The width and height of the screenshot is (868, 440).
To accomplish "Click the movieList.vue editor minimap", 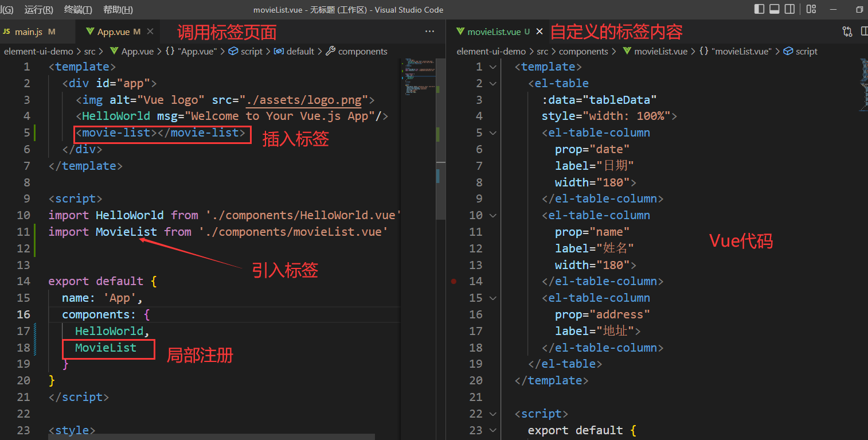I will coord(863,86).
